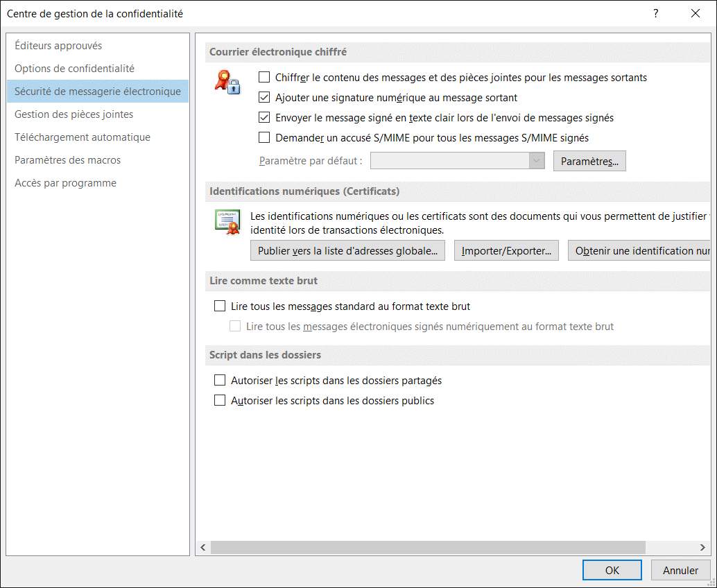The image size is (717, 588).
Task: Toggle Envoyer le message signé en texte clair
Action: tap(264, 118)
